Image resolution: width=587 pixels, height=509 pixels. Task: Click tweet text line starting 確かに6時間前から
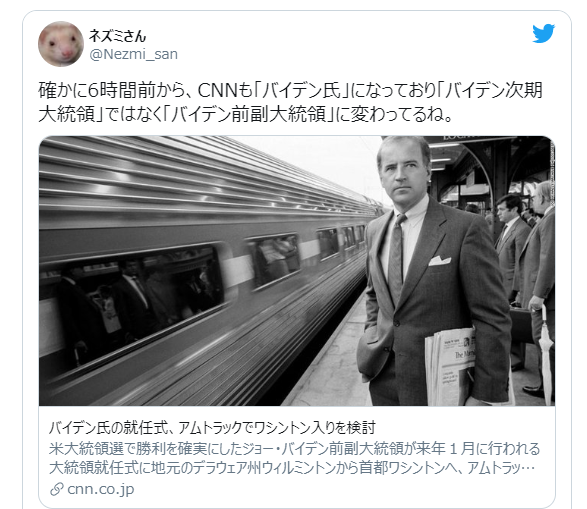point(291,91)
